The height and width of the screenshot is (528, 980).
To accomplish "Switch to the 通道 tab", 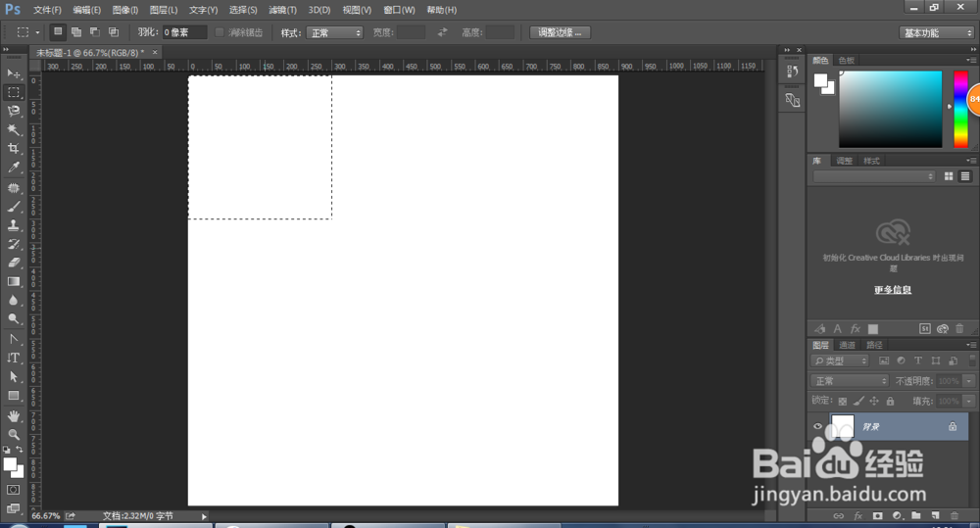I will coord(847,345).
